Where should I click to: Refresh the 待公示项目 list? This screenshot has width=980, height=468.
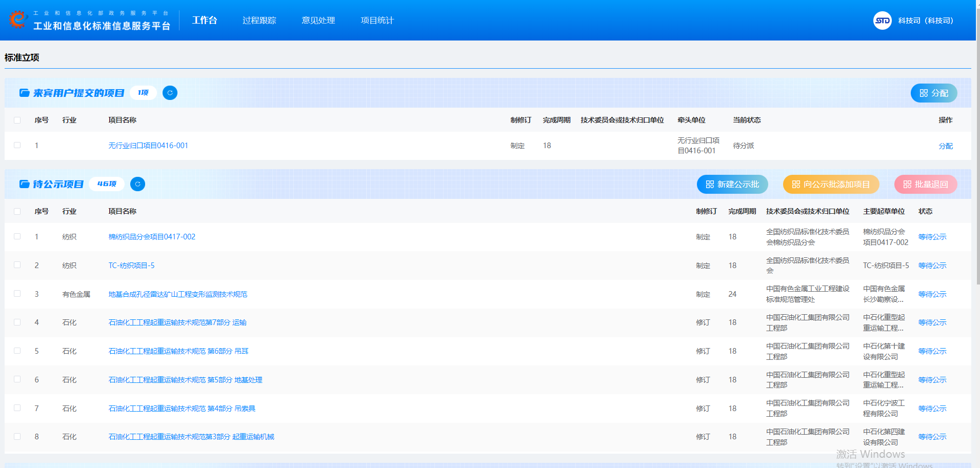(x=137, y=184)
